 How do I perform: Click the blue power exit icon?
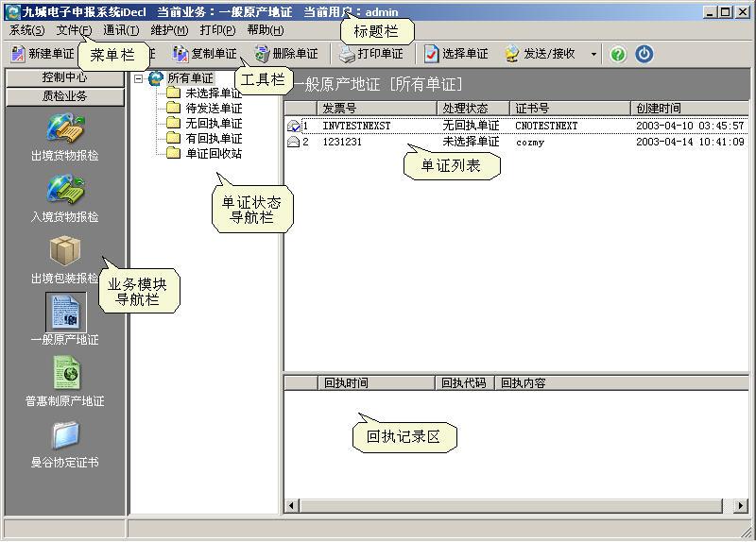[x=644, y=54]
